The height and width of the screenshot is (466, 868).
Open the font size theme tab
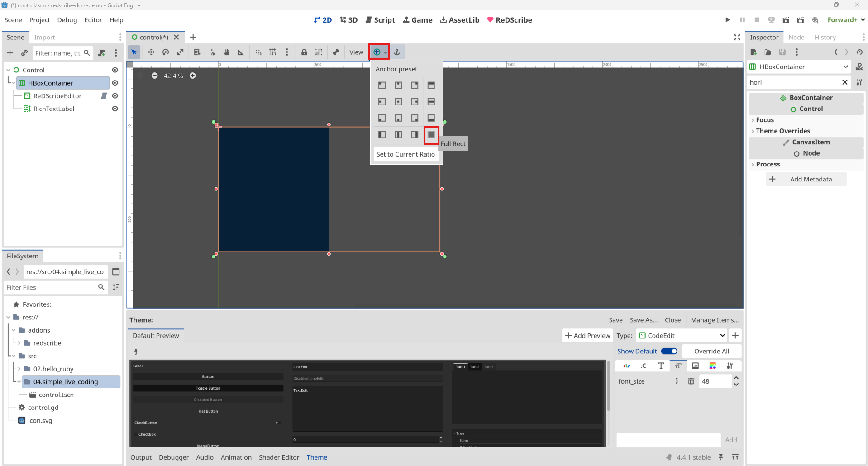tap(678, 366)
